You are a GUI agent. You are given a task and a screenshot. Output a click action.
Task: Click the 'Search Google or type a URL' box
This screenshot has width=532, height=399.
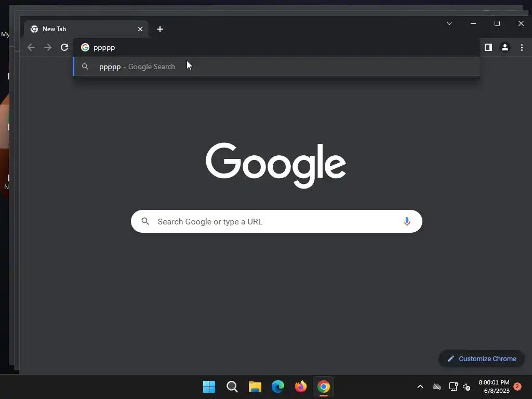pos(276,221)
